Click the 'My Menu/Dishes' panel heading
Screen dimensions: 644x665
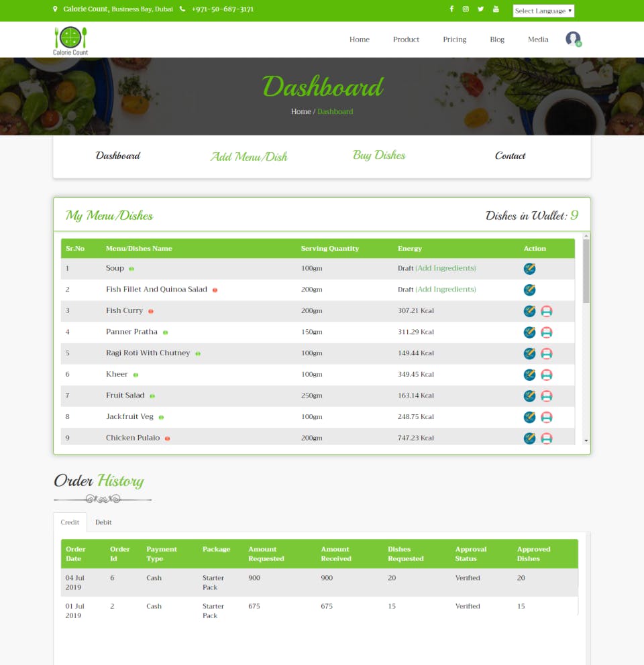[109, 215]
